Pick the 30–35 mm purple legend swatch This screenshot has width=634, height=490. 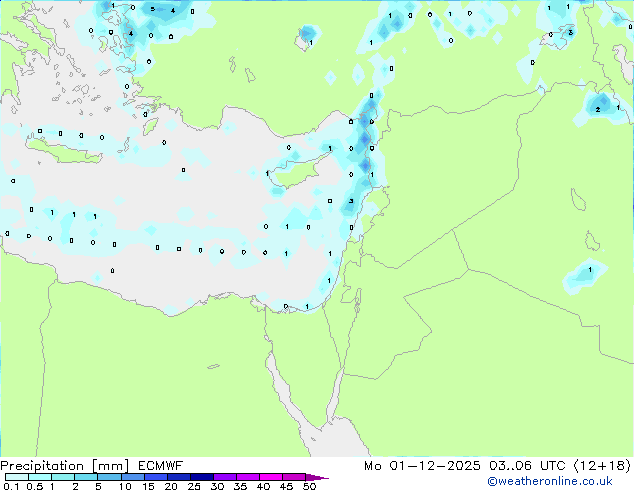tap(224, 477)
